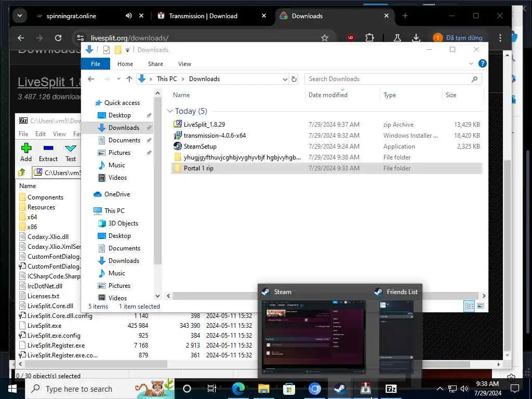Open the Share ribbon tab
532x399 pixels.
click(155, 64)
